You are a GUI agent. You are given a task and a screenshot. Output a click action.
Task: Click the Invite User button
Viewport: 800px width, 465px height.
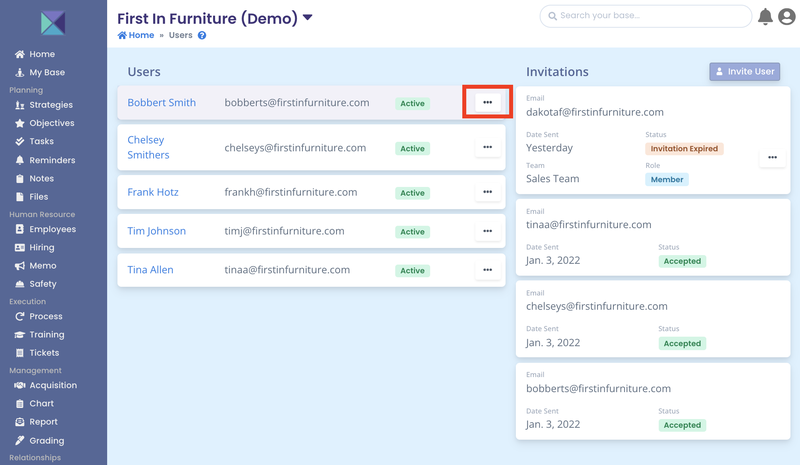click(x=743, y=72)
